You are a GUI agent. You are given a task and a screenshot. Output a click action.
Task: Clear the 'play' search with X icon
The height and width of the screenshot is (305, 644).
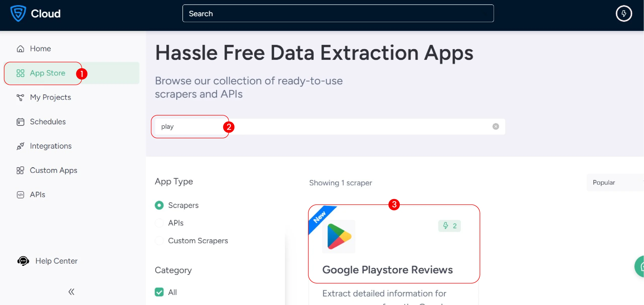pos(496,126)
